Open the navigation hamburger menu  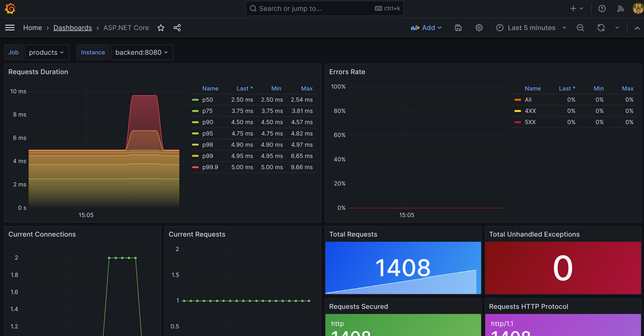click(10, 28)
